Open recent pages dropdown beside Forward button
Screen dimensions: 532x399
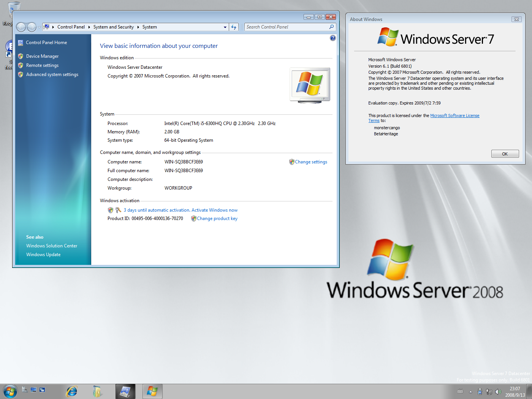coord(39,27)
